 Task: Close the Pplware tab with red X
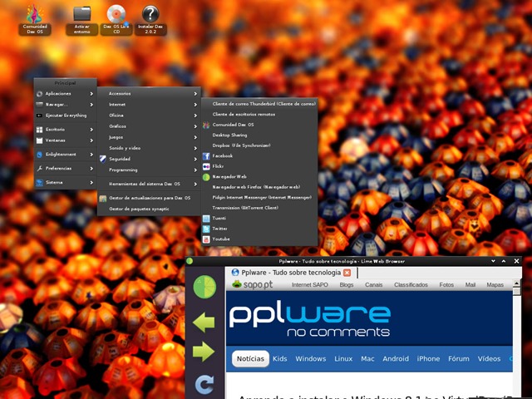coord(347,273)
